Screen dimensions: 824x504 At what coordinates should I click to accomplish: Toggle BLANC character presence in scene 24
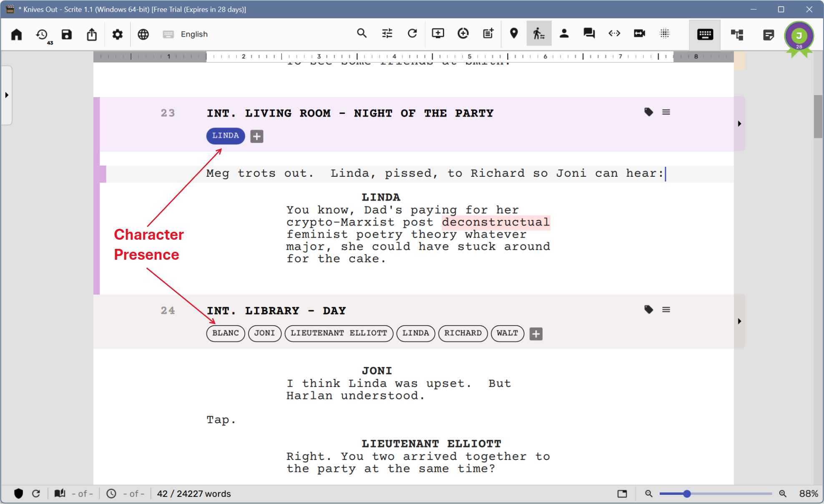click(x=226, y=333)
